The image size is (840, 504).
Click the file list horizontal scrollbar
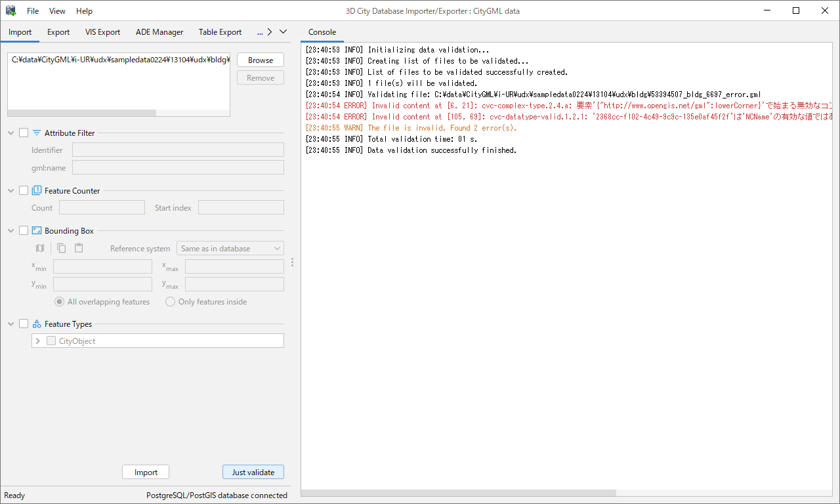82,113
